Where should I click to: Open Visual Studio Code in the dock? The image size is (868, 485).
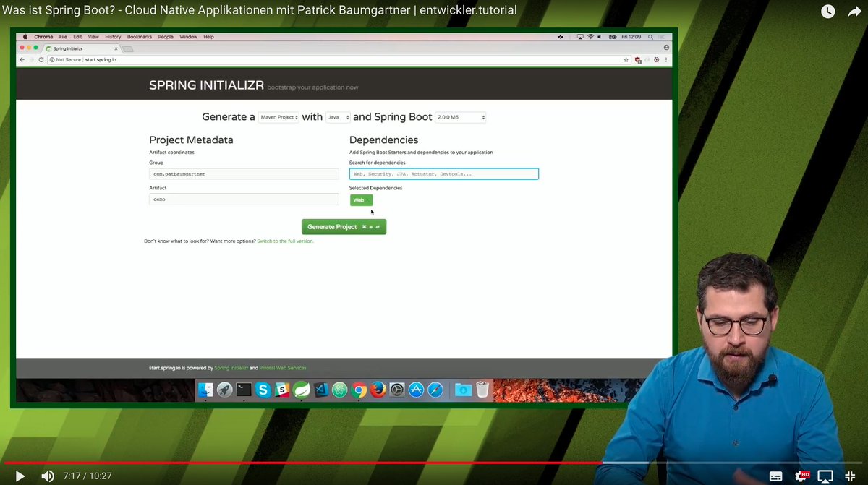click(320, 390)
